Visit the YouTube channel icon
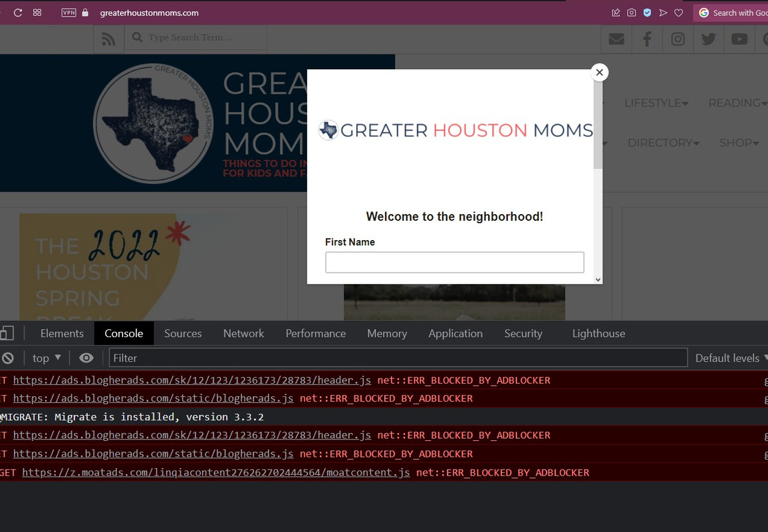The image size is (768, 532). pos(739,39)
